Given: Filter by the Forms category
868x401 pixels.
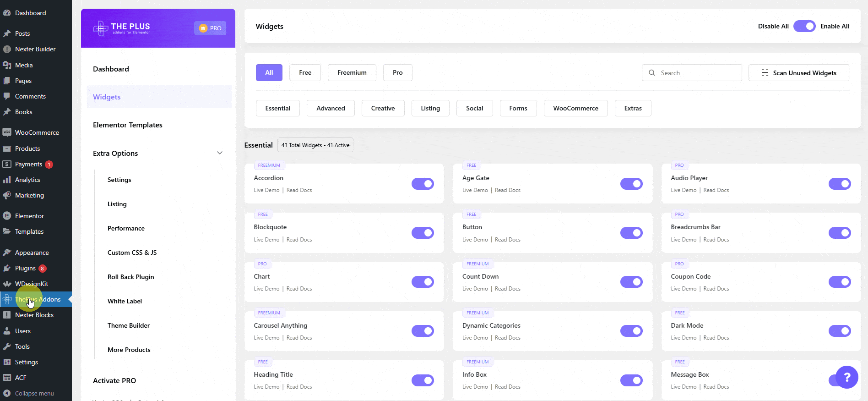Looking at the screenshot, I should click(518, 108).
